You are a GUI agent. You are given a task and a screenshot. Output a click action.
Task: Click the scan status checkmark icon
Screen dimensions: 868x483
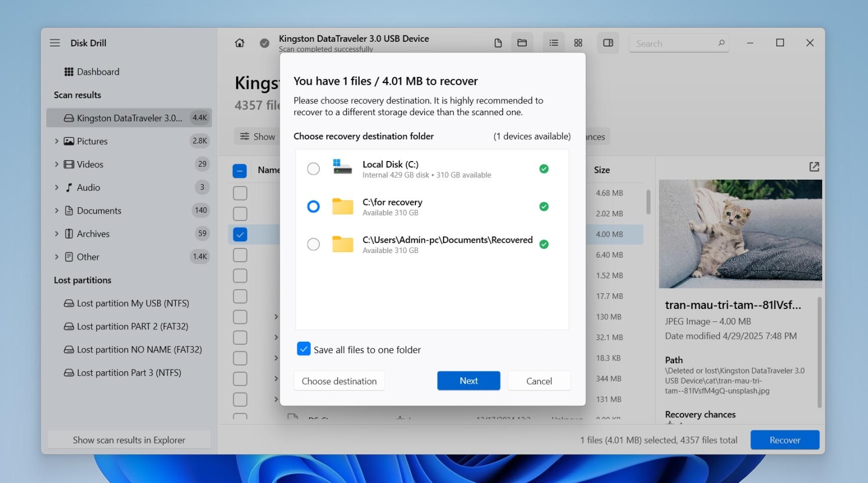tap(264, 43)
